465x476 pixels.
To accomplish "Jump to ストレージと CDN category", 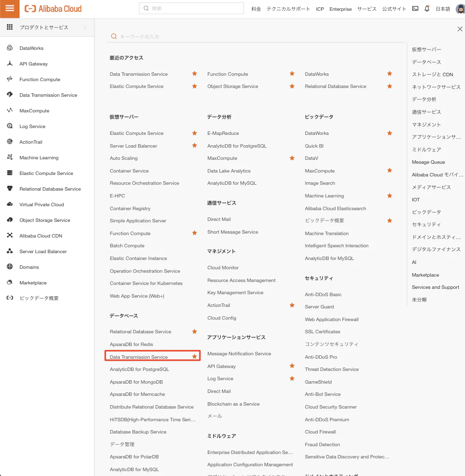I will 432,74.
